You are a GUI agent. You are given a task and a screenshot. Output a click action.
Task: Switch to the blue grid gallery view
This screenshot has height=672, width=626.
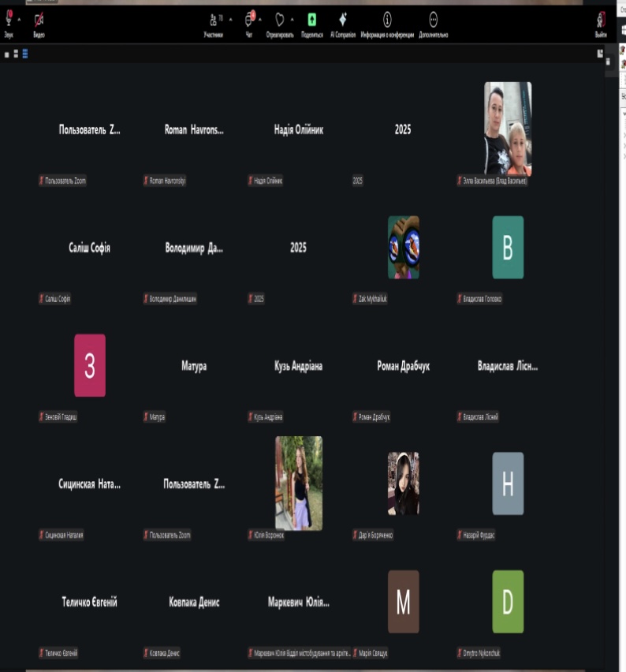(25, 54)
